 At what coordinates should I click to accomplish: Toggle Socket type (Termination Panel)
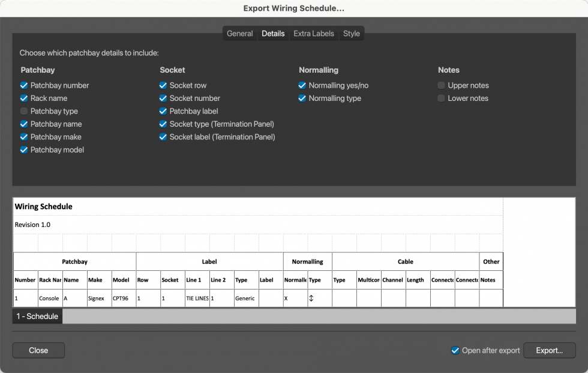click(x=163, y=124)
